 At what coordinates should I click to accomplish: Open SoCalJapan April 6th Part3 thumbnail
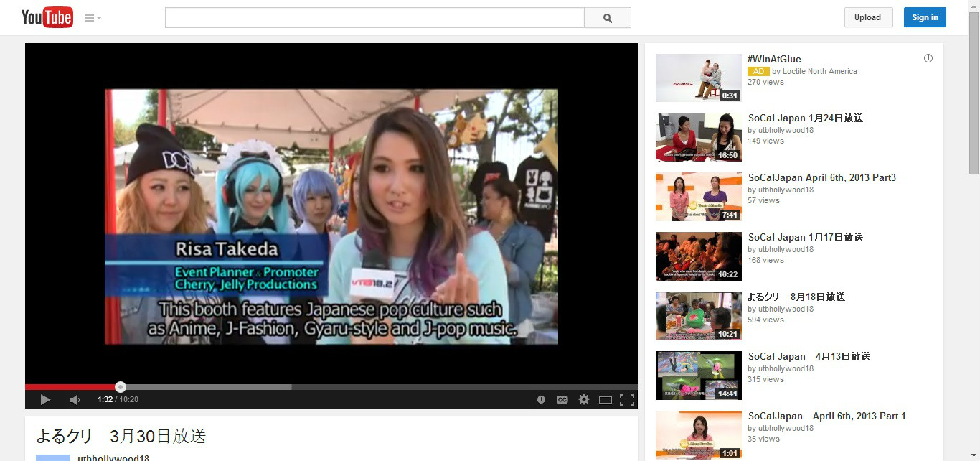pyautogui.click(x=699, y=197)
